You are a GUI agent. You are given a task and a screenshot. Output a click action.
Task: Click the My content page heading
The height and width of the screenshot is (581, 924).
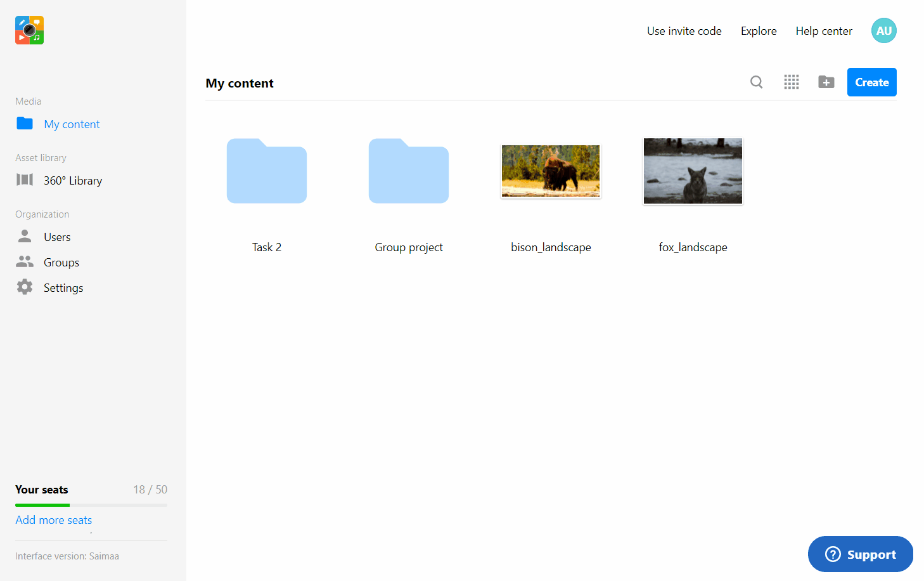click(240, 83)
